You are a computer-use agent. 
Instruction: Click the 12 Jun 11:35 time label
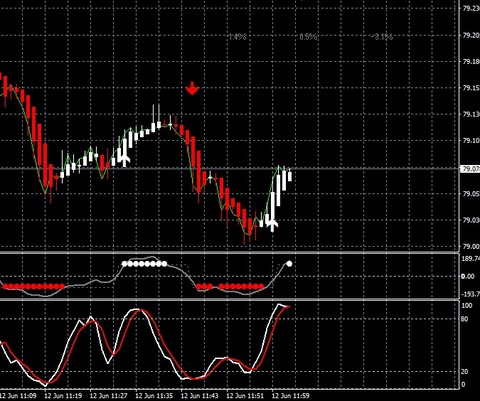coord(154,396)
